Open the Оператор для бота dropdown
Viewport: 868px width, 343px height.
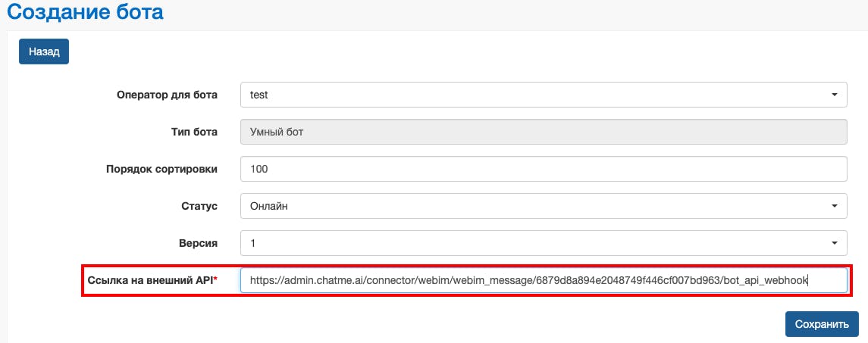[543, 95]
